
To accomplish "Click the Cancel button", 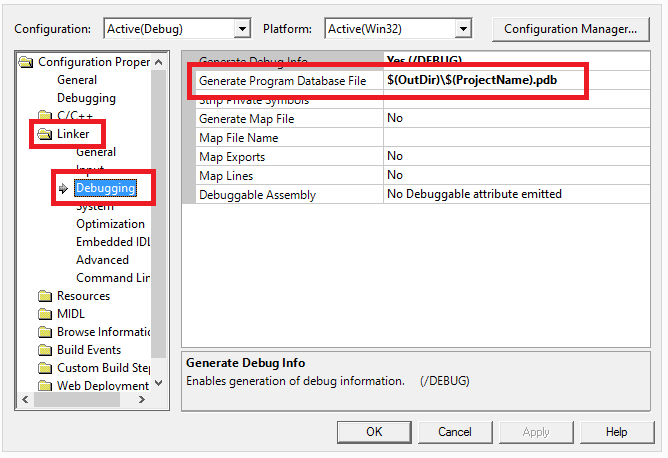I will click(x=455, y=432).
